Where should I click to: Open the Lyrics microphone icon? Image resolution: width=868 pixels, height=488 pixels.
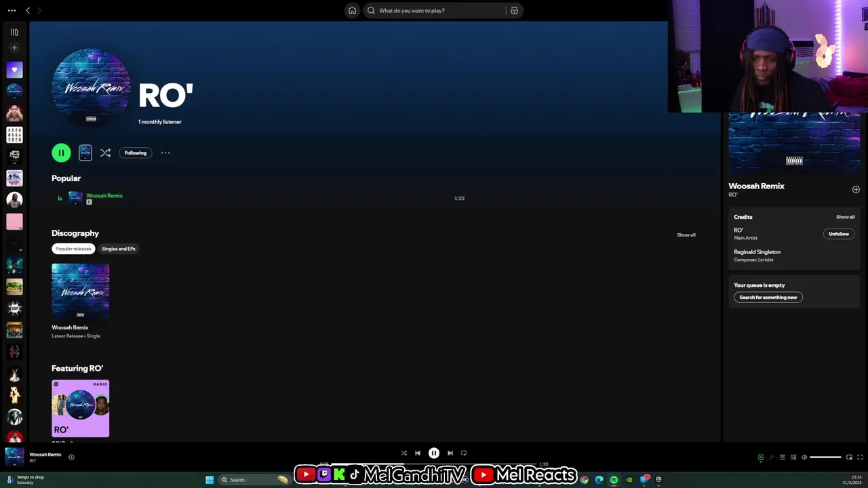[771, 457]
